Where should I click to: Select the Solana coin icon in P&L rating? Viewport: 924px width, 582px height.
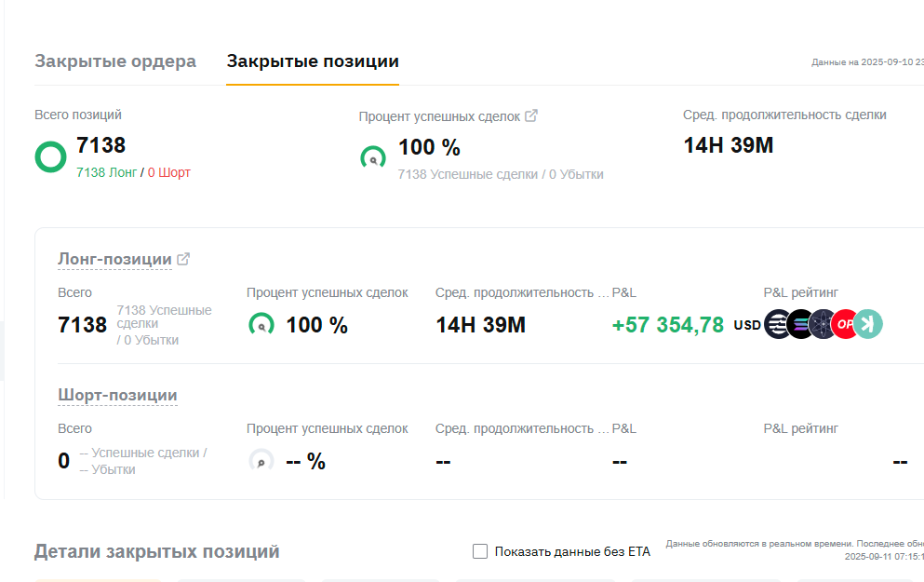click(x=798, y=324)
